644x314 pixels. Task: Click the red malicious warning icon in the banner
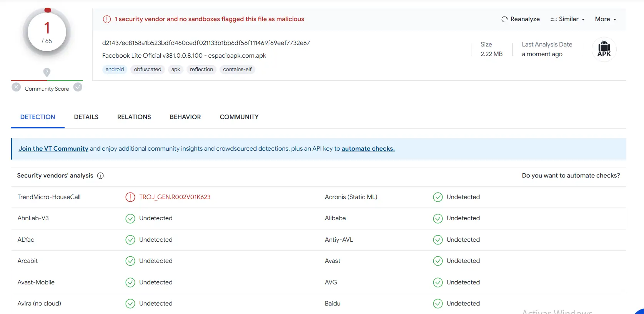click(107, 19)
